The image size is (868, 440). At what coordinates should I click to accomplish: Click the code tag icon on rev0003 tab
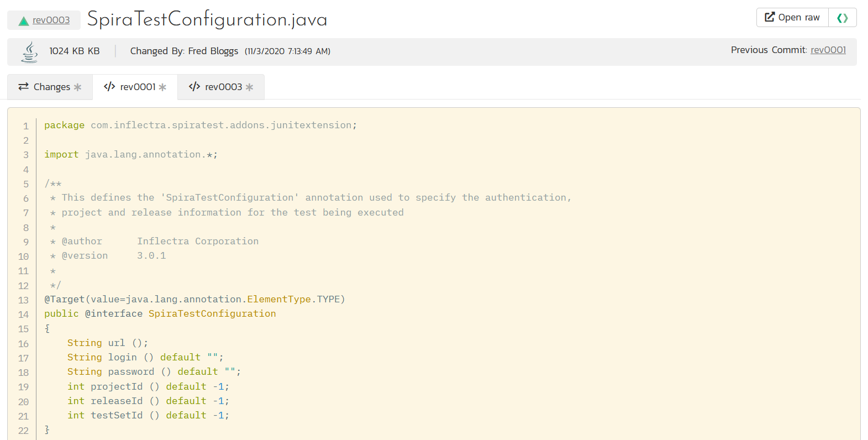coord(194,87)
